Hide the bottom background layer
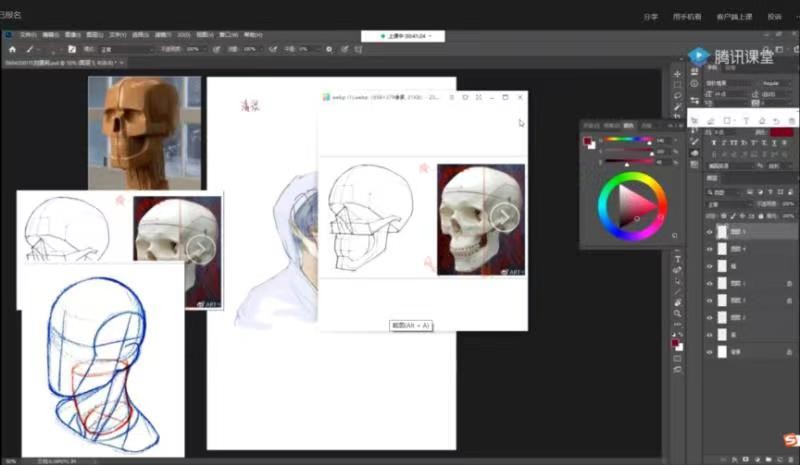This screenshot has width=800, height=465. tap(710, 352)
